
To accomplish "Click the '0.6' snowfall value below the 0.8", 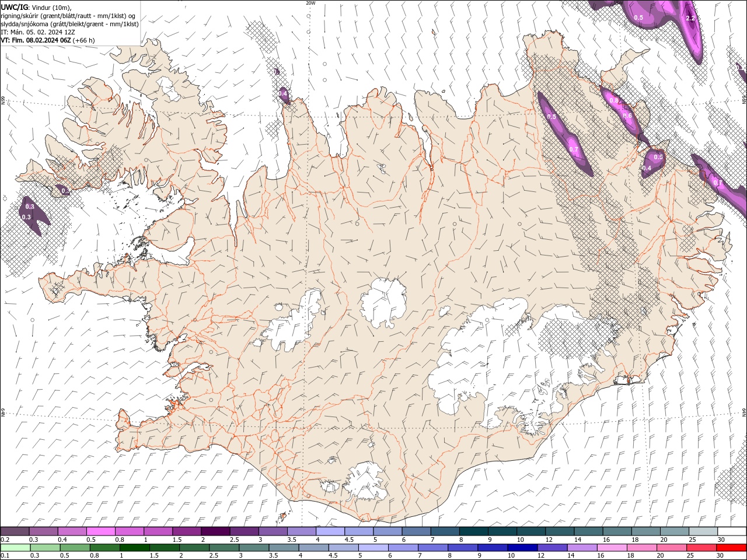I will (x=627, y=116).
